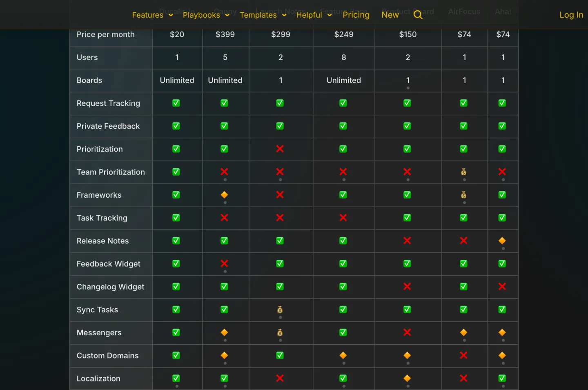The height and width of the screenshot is (390, 588).
Task: Expand the Templates menu chevron
Action: tap(284, 15)
